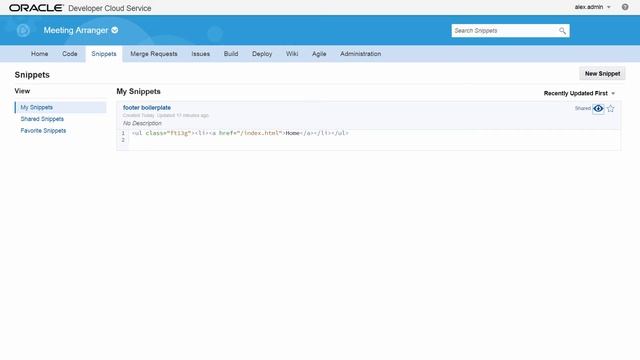The height and width of the screenshot is (360, 640).
Task: Click the Oracle Developer Cloud Service logo
Action: [x=80, y=8]
